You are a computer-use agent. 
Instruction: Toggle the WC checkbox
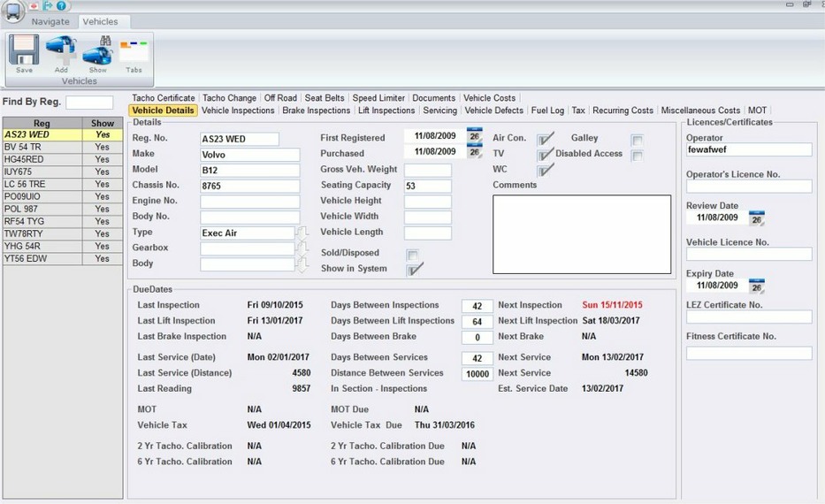tap(545, 170)
